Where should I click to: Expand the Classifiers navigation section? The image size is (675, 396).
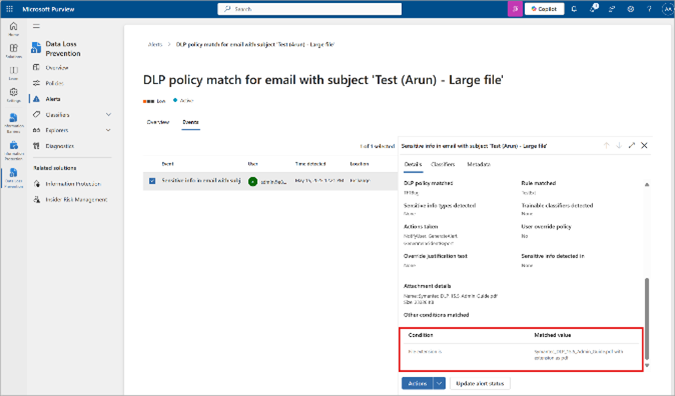108,114
